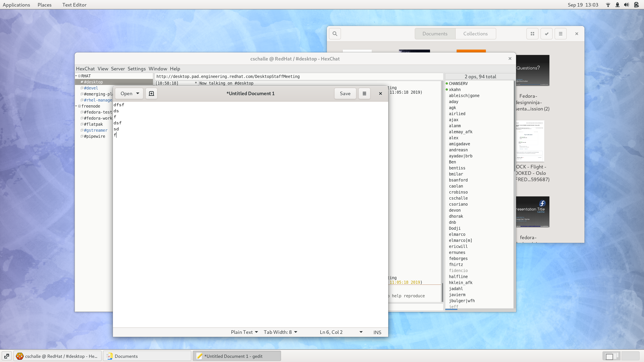Collapse the freenode server tree
Image resolution: width=644 pixels, height=362 pixels.
[x=76, y=106]
